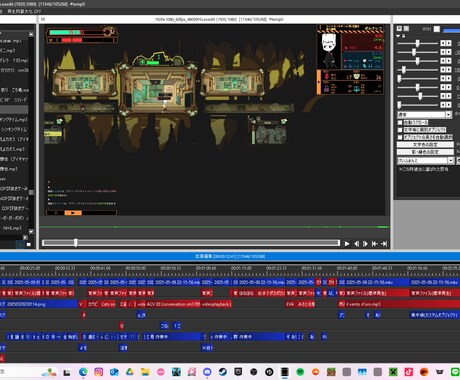460x380 pixels.
Task: Click the top slider handle in settings panel
Action: coord(417,43)
